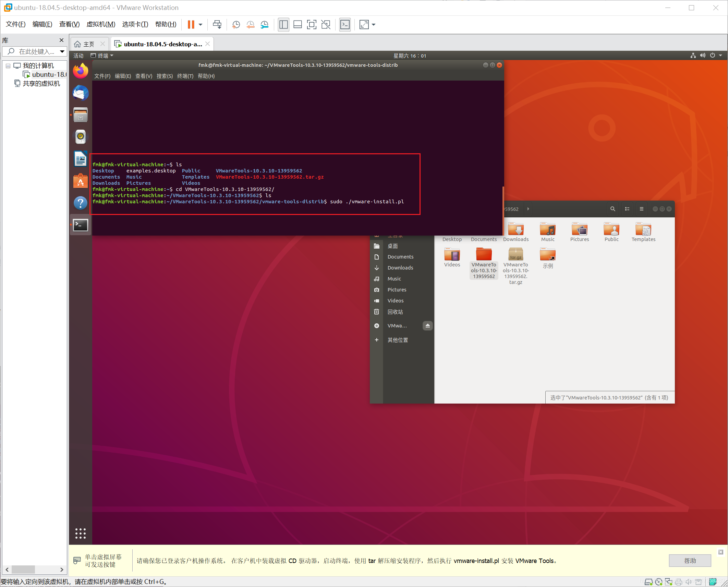Click the send Ctrl+Alt+Del toolbar icon
Image resolution: width=728 pixels, height=587 pixels.
pos(217,24)
